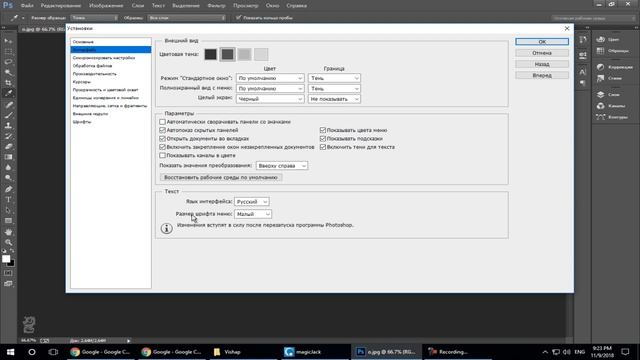Image resolution: width=640 pixels, height=360 pixels.
Task: Open the Образцы (Swatches) panel icon
Action: [600, 51]
